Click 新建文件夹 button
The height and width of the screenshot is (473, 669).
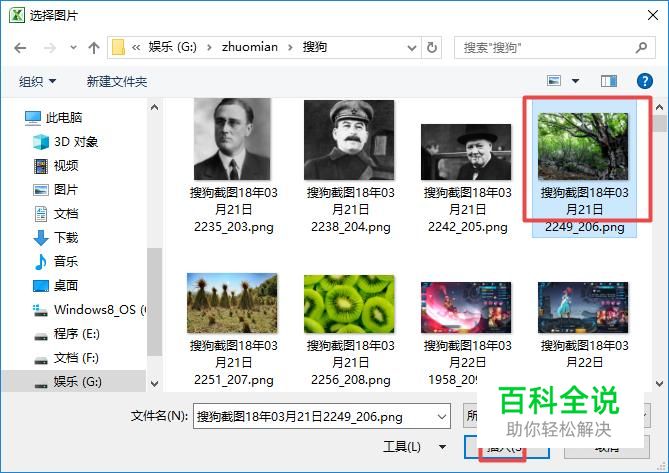[x=117, y=81]
